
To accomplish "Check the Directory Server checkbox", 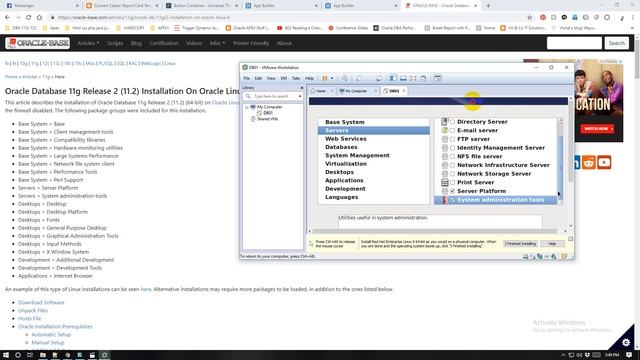I will [452, 122].
